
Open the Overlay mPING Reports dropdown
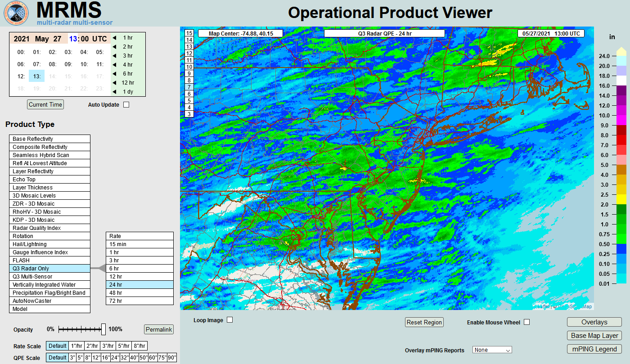tap(492, 350)
